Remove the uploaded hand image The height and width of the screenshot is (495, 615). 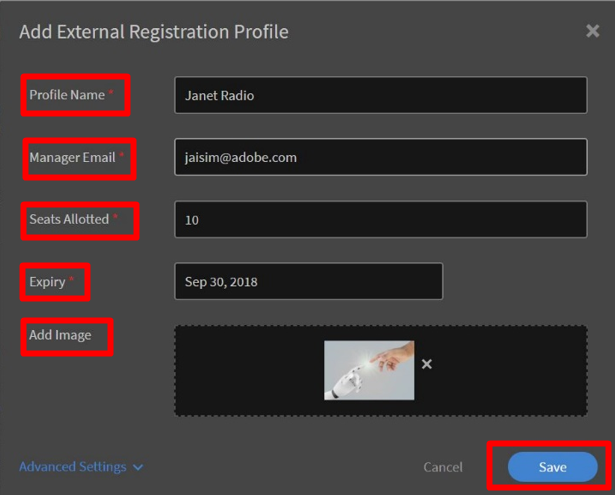click(x=427, y=364)
